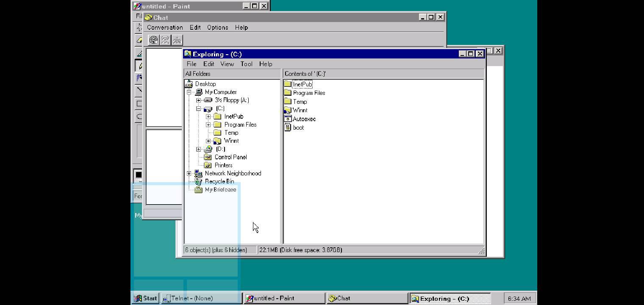Expand the 3½ Floppy (A:) node
Screen dimensions: 644x305
[199, 100]
